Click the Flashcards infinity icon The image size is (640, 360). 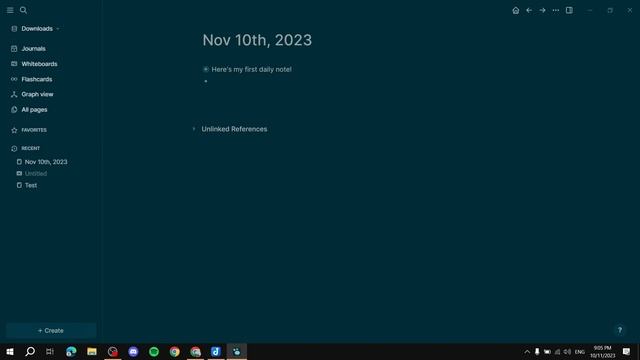click(x=14, y=79)
